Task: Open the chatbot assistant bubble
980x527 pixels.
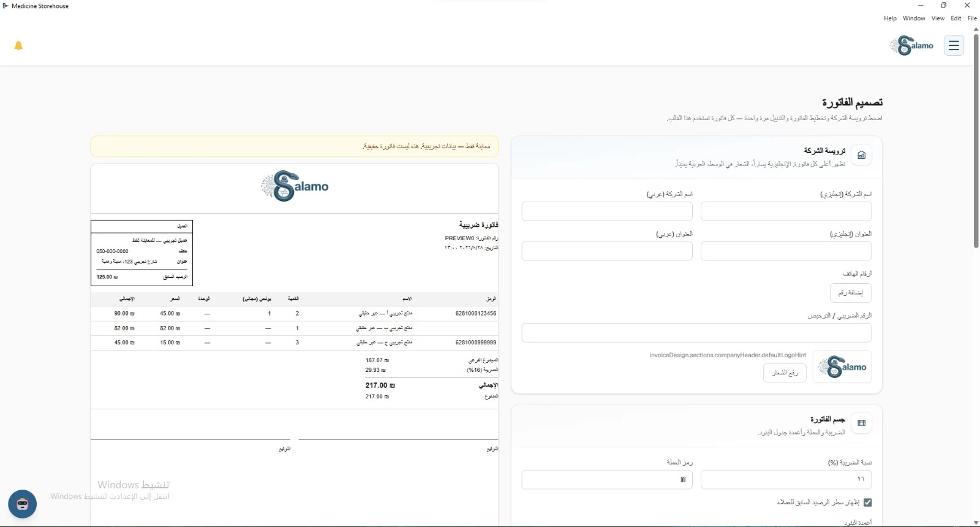Action: click(23, 504)
